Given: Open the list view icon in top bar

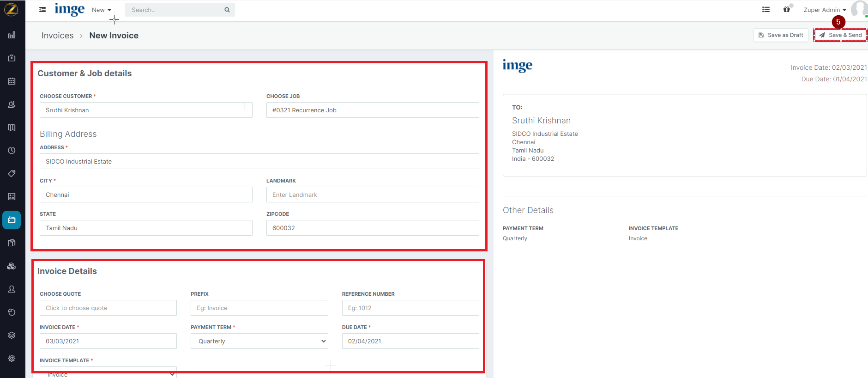Looking at the screenshot, I should pyautogui.click(x=766, y=10).
